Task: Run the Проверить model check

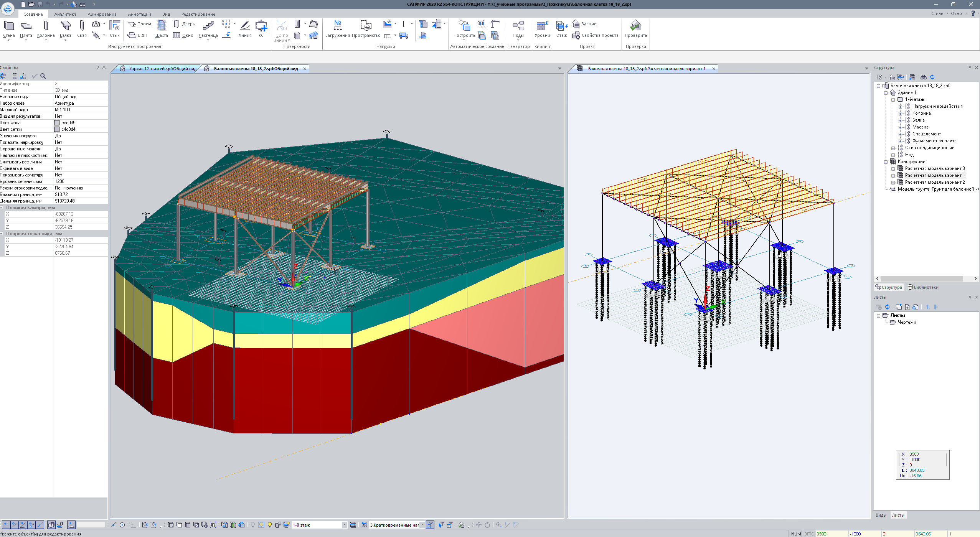Action: 636,30
